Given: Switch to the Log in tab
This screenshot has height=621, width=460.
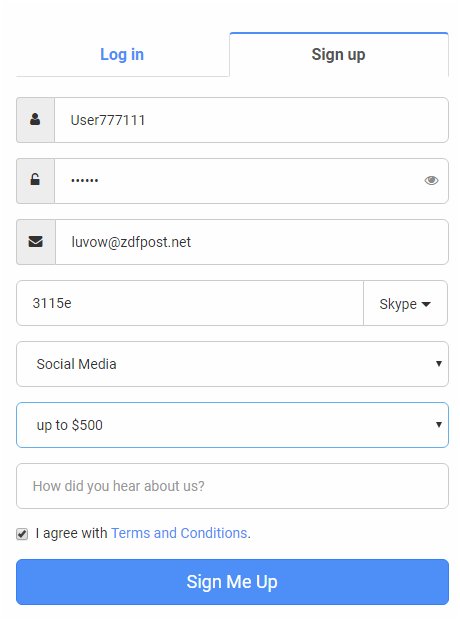Looking at the screenshot, I should [x=122, y=55].
